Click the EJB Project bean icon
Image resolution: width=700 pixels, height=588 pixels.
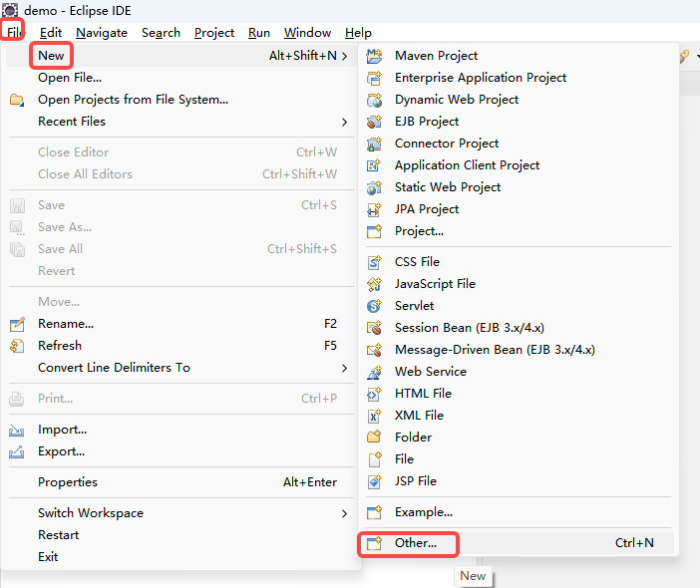(x=374, y=122)
